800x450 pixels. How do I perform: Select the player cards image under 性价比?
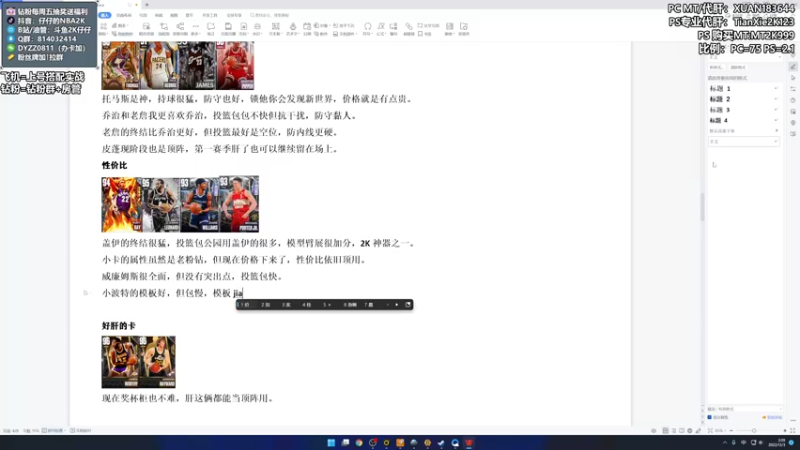[180, 204]
